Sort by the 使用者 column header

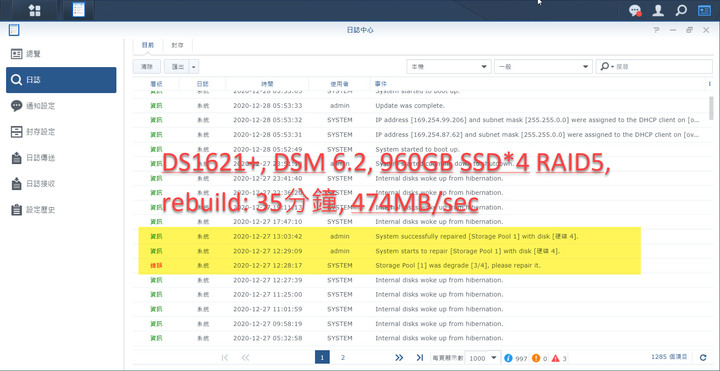tap(339, 84)
